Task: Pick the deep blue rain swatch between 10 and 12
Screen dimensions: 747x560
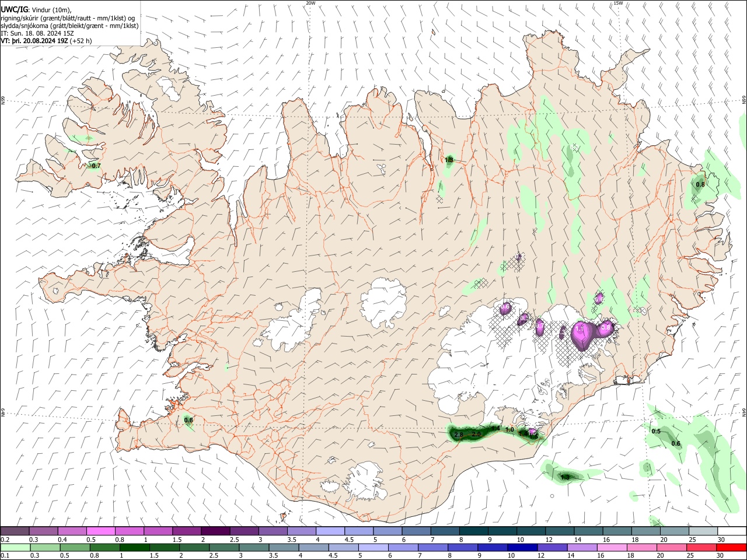Action: tap(521, 547)
